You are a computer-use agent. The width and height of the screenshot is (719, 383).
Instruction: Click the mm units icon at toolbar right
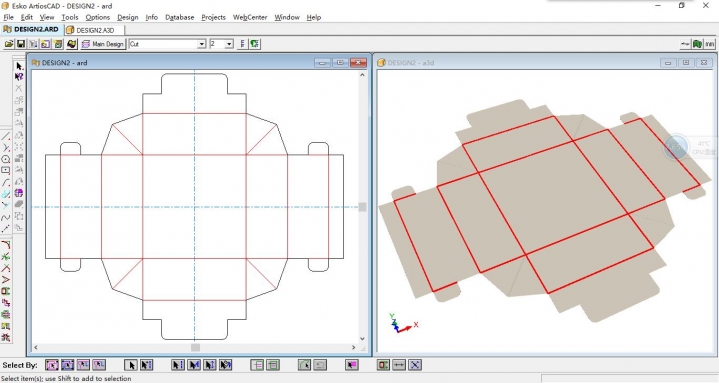(x=710, y=44)
